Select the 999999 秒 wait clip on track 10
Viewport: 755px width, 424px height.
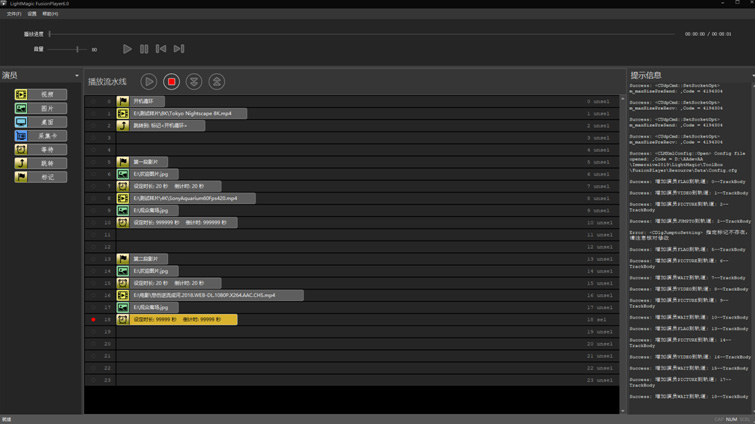(x=177, y=223)
